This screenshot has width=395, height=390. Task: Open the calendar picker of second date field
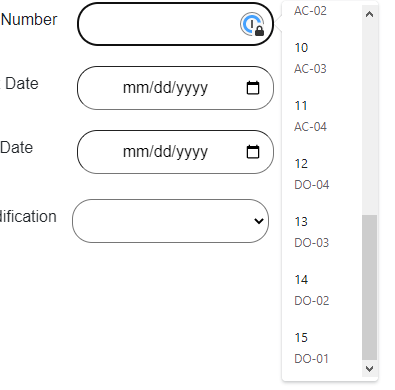[x=253, y=152]
